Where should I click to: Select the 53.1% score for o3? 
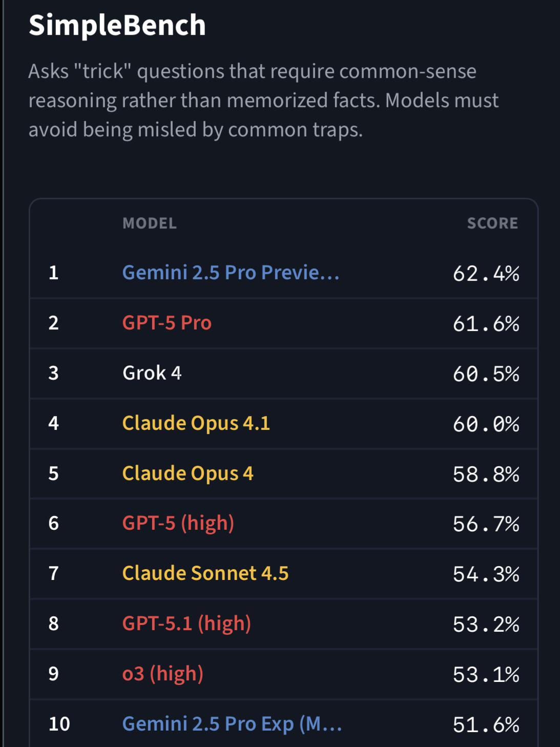(486, 675)
